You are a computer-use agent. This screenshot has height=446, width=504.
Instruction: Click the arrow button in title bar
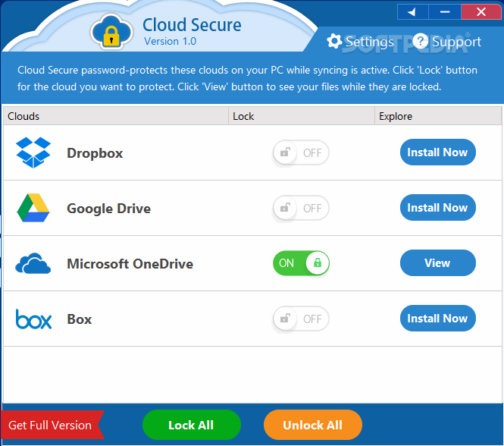click(x=413, y=12)
